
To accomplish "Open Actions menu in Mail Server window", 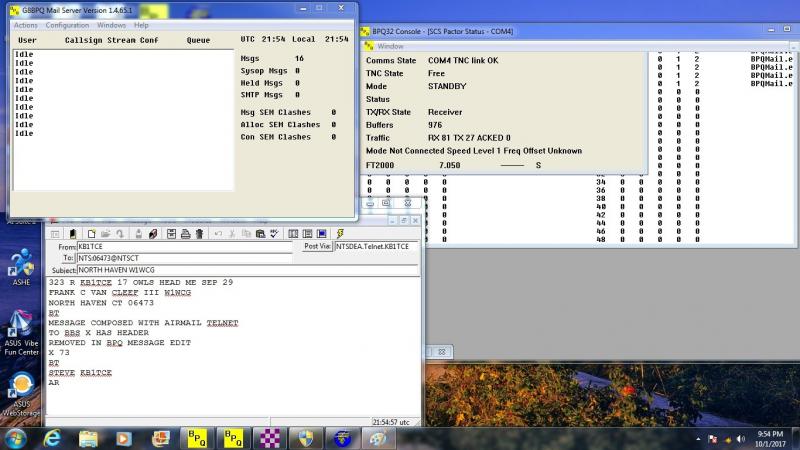I will click(26, 25).
